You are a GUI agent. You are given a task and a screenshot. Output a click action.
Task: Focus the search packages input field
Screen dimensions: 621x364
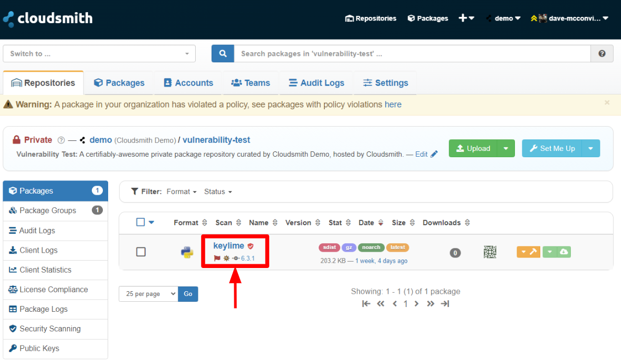pyautogui.click(x=412, y=53)
